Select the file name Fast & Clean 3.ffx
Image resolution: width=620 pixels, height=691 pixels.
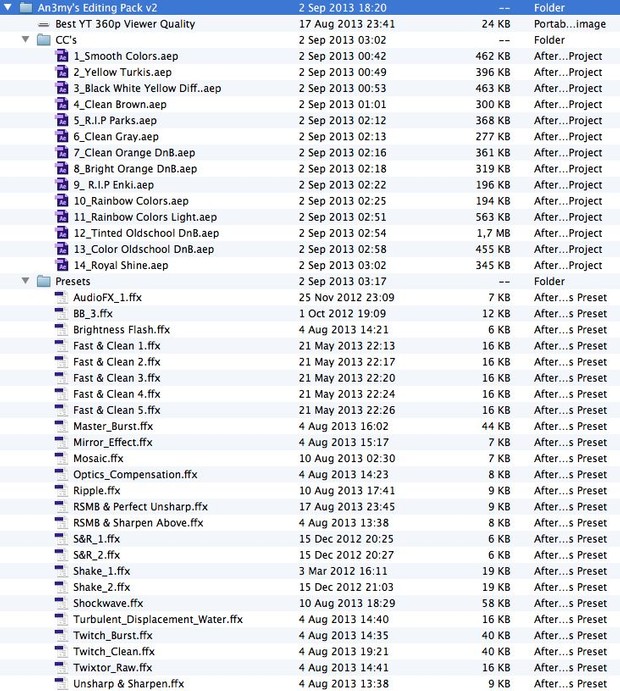[117, 378]
